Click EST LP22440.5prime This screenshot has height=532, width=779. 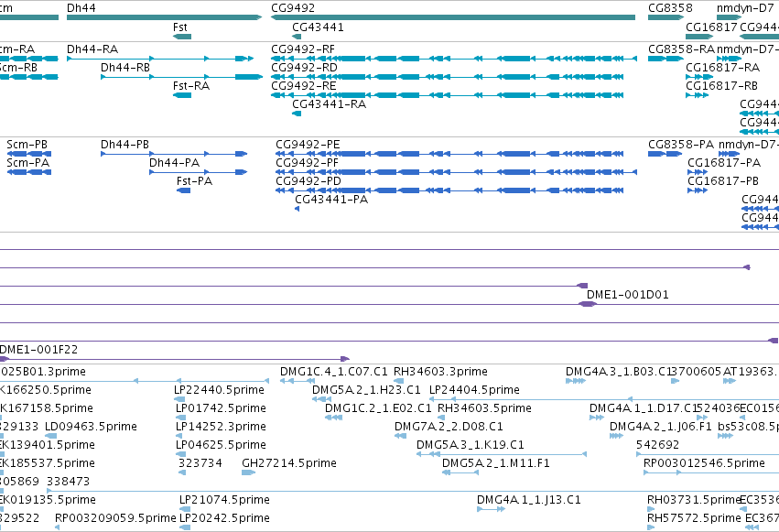click(x=179, y=399)
